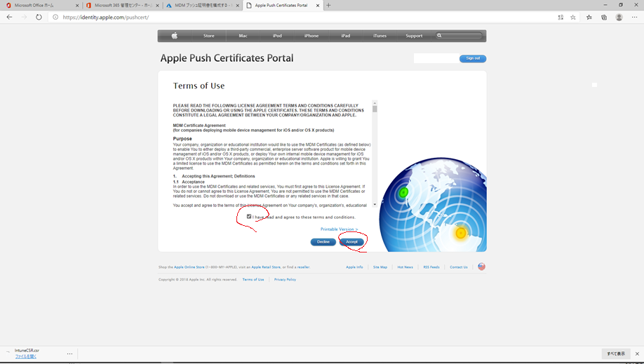Open ファイルを開く link for IntuneCSR.csr
Image resolution: width=644 pixels, height=364 pixels.
point(26,356)
